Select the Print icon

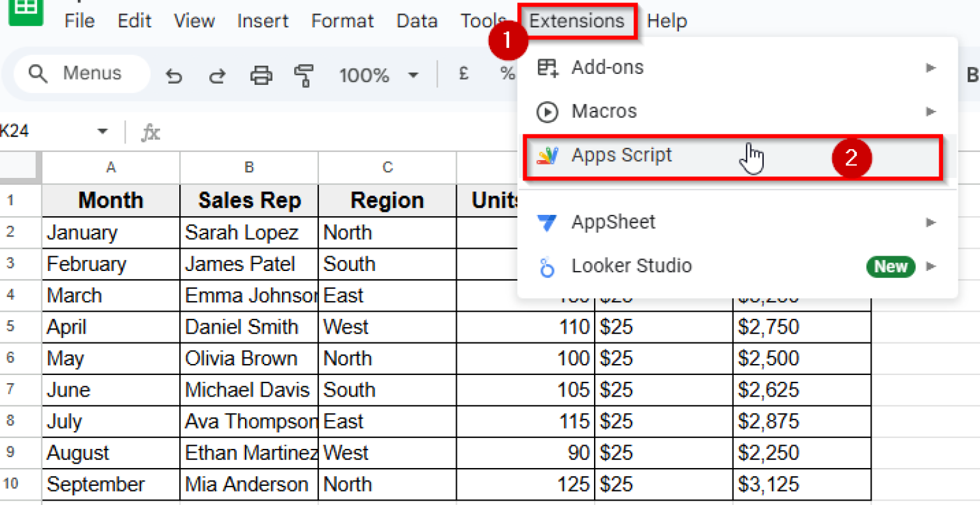pyautogui.click(x=260, y=75)
